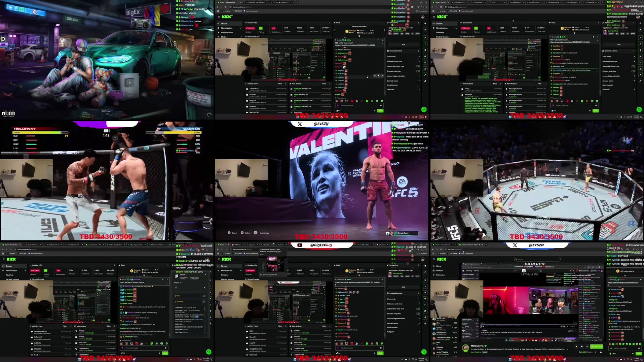
Task: Open hamburger menu in top-middle Kick dashboard
Action: (219, 17)
